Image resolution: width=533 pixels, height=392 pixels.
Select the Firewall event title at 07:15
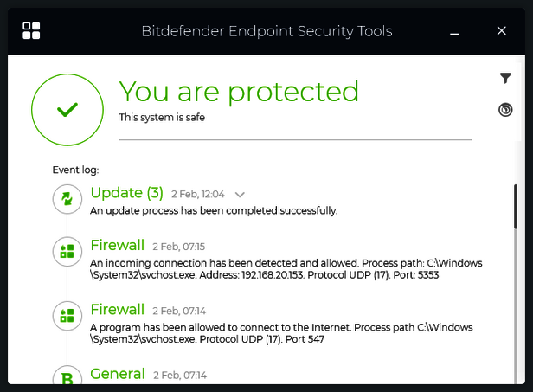[x=118, y=246]
